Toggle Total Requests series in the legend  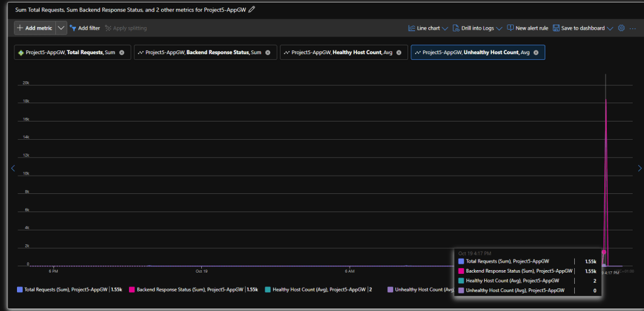[x=63, y=290]
